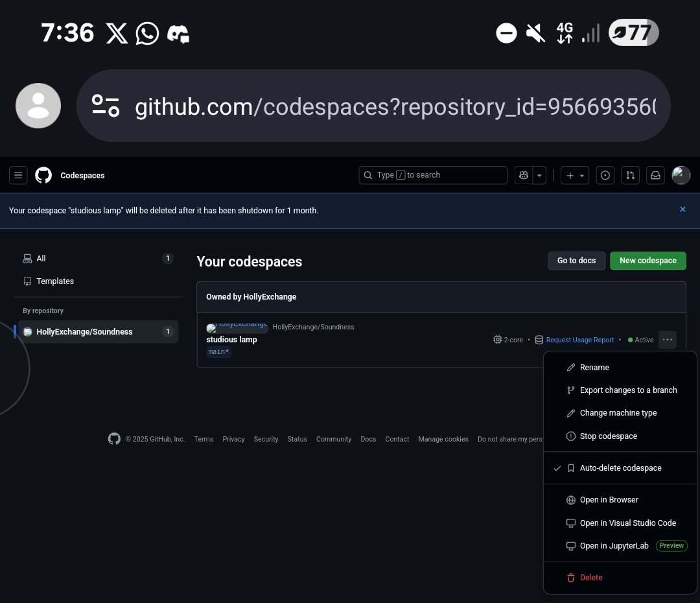Image resolution: width=700 pixels, height=603 pixels.
Task: Select Stop codespace menu item
Action: pos(620,436)
